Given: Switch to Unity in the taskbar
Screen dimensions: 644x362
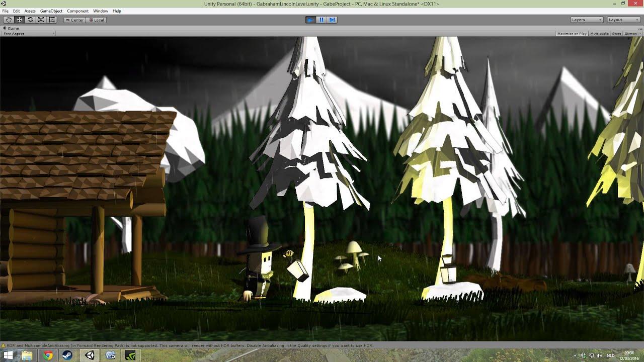Looking at the screenshot, I should (90, 355).
